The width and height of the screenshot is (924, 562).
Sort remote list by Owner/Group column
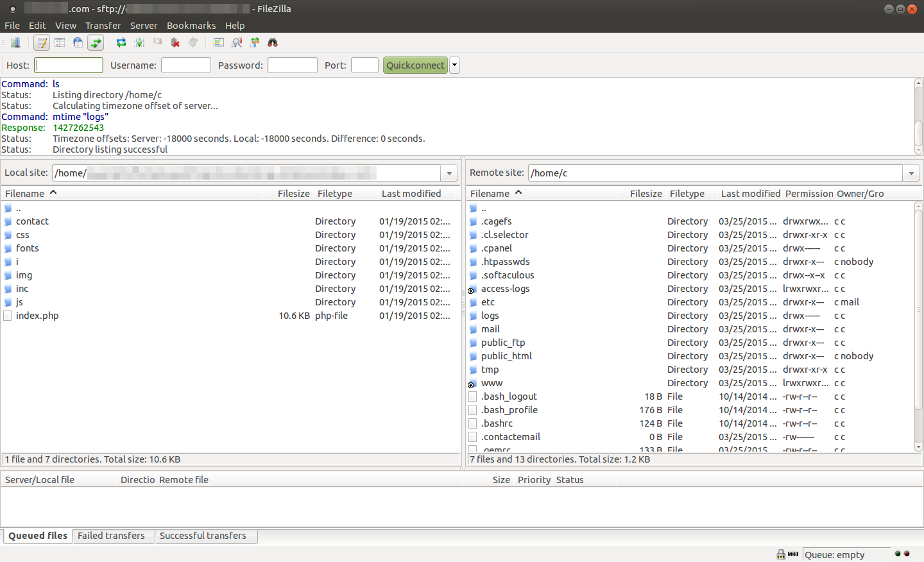pos(860,194)
